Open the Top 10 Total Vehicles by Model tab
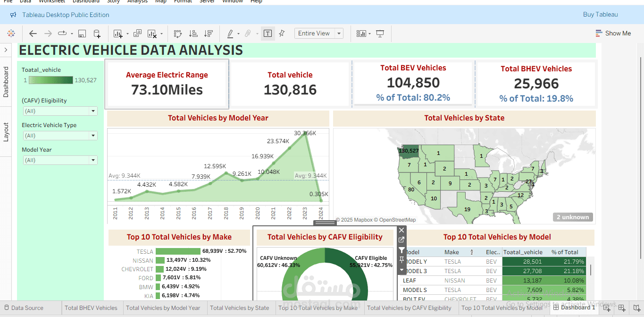The height and width of the screenshot is (317, 644). click(x=502, y=308)
